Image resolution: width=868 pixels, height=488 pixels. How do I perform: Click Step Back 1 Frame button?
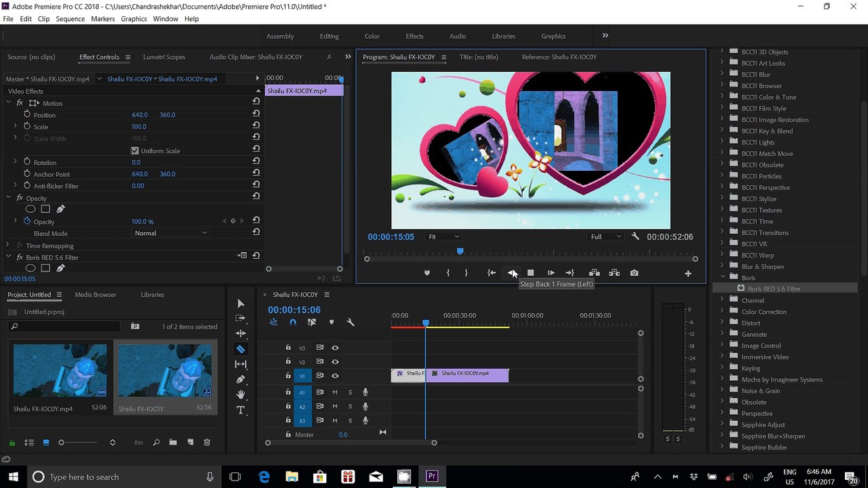511,273
